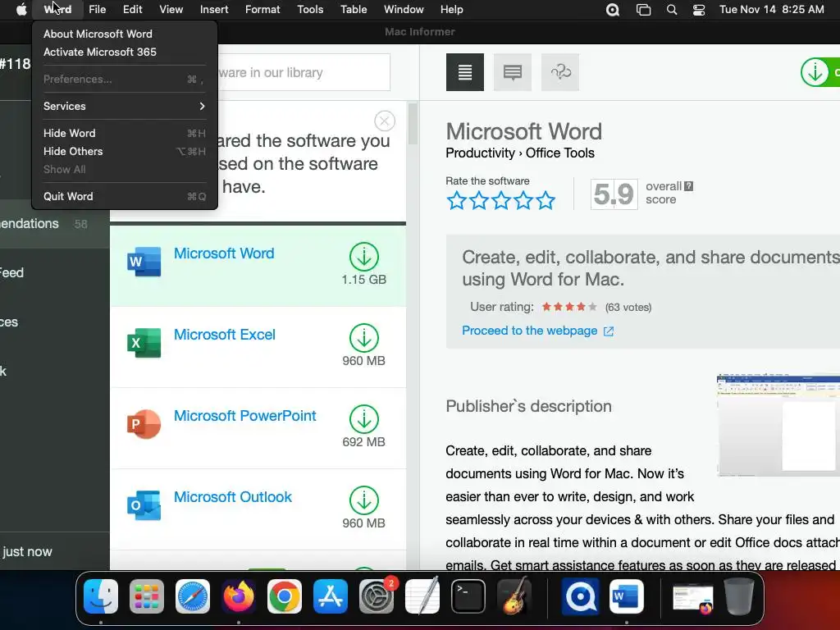
Task: Launch Google Chrome from the Dock
Action: pos(285,596)
